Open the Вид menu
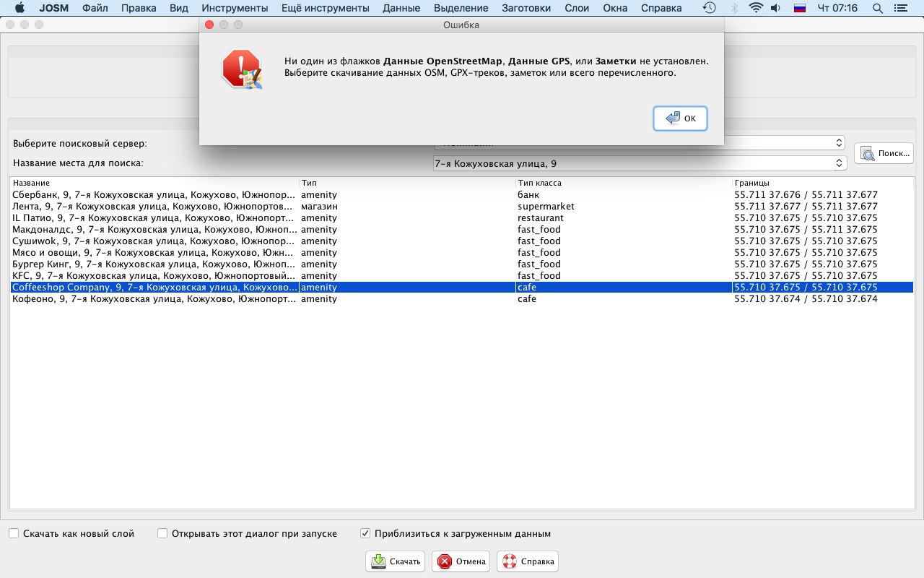 (x=178, y=8)
